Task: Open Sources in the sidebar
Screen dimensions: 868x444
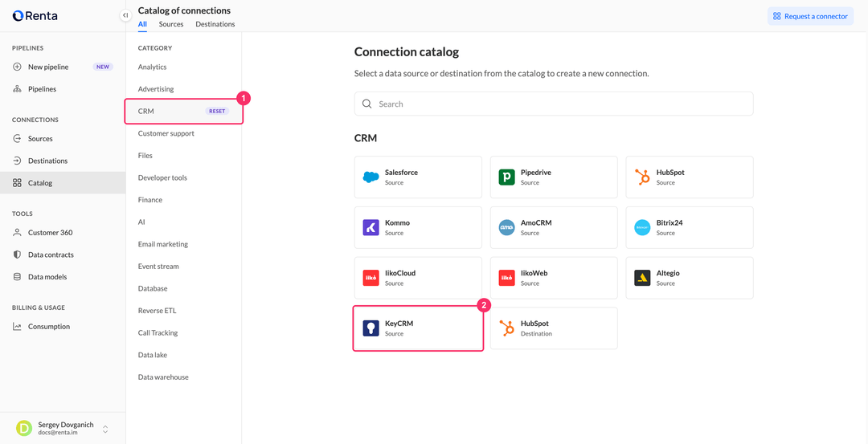Action: tap(40, 139)
